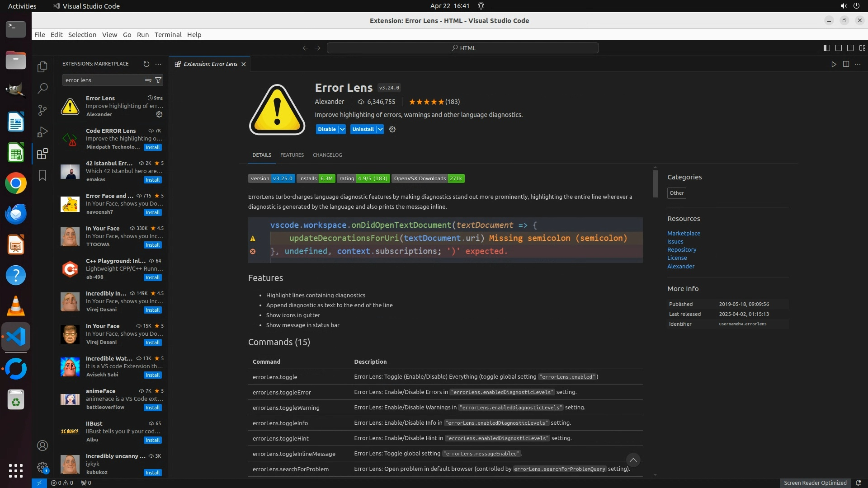Open the Explorer view in activity bar
The width and height of the screenshot is (868, 488).
[x=42, y=67]
